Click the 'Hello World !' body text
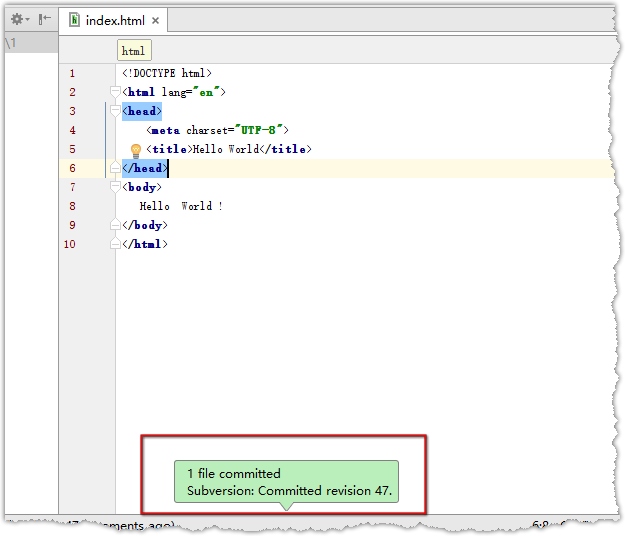Screen dimensions: 625x536 pyautogui.click(x=181, y=206)
